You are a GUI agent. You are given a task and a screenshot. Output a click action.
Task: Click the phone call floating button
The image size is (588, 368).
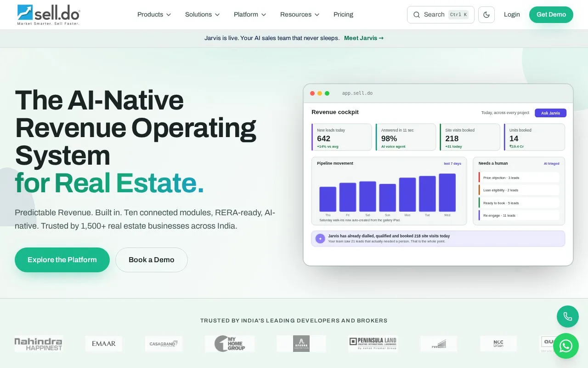click(x=568, y=316)
